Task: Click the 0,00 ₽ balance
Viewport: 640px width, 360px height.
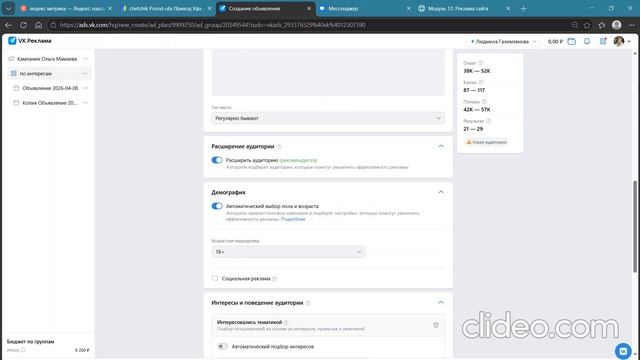Action: tap(555, 42)
